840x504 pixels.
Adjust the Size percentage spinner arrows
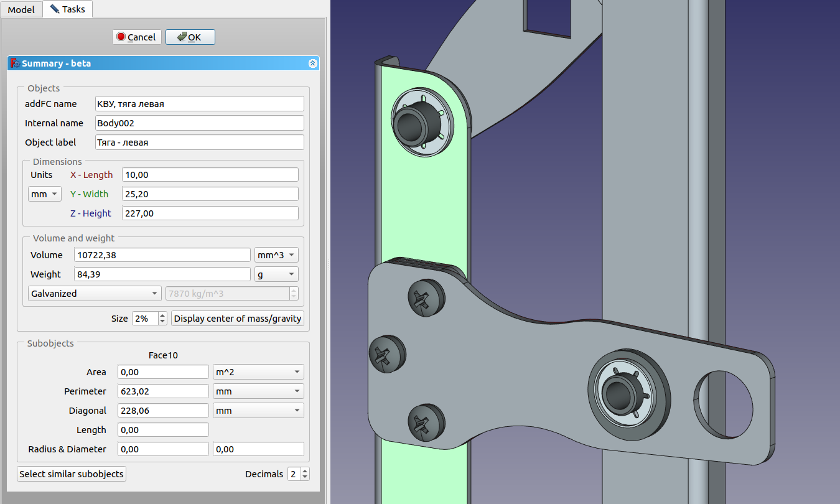click(x=162, y=319)
